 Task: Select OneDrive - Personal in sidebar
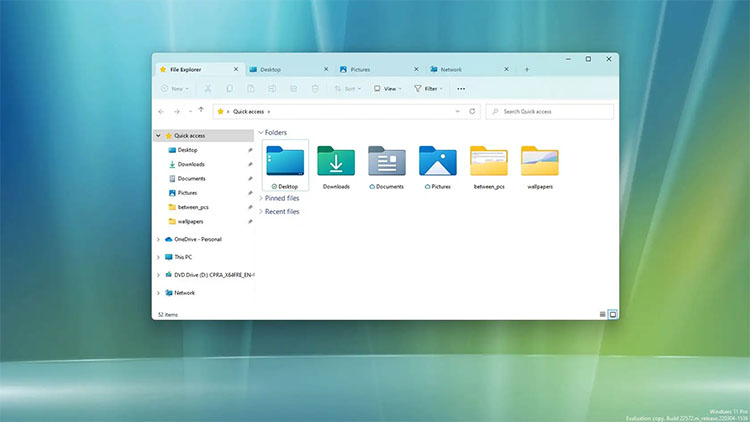coord(198,239)
